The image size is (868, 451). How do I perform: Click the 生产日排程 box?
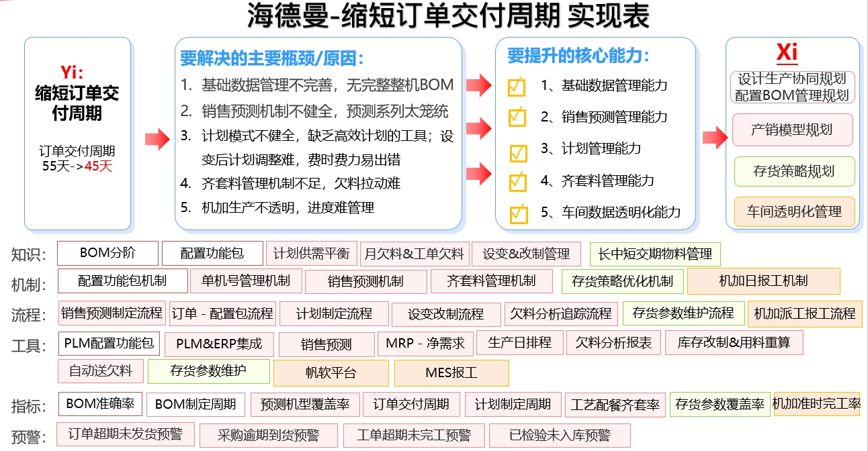click(520, 343)
